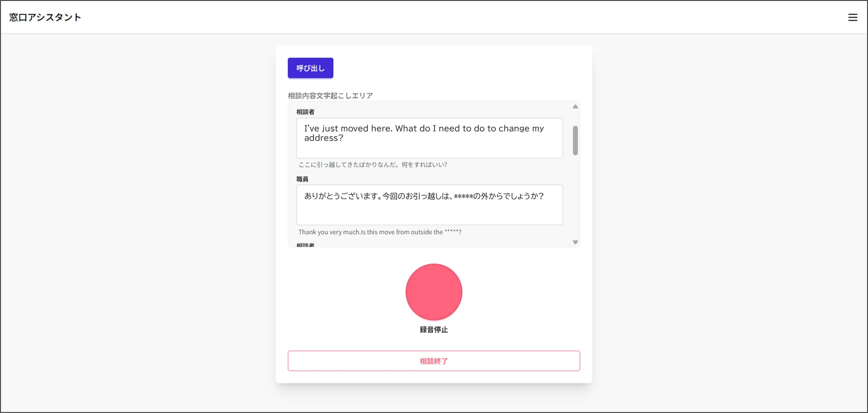868x413 pixels.
Task: Click the 'Thank you very much' translation line
Action: pos(380,232)
